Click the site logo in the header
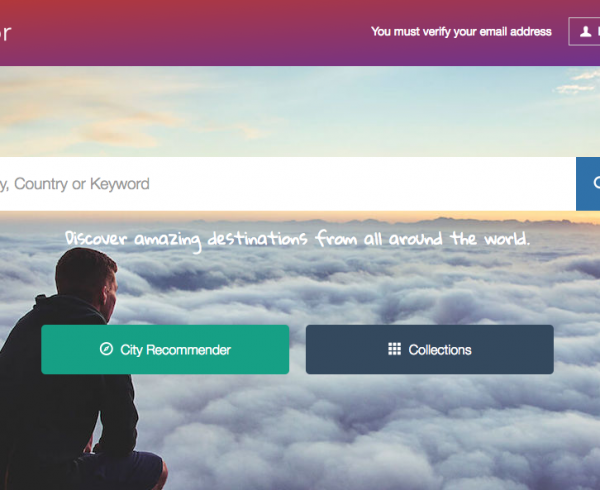 5,33
